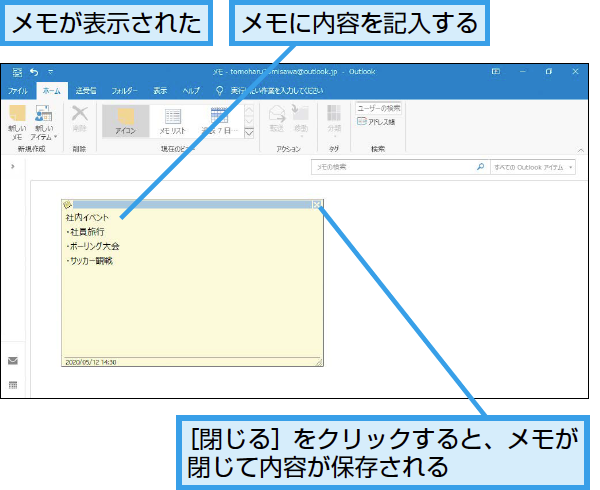The width and height of the screenshot is (600, 490).
Task: Expand the folder pane chevron
Action: click(13, 166)
